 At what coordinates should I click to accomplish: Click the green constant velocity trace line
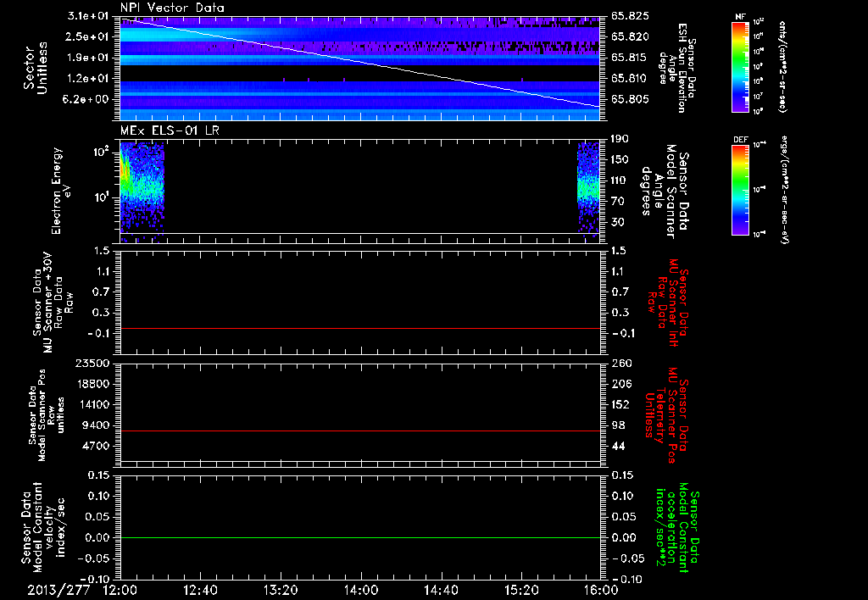click(360, 537)
